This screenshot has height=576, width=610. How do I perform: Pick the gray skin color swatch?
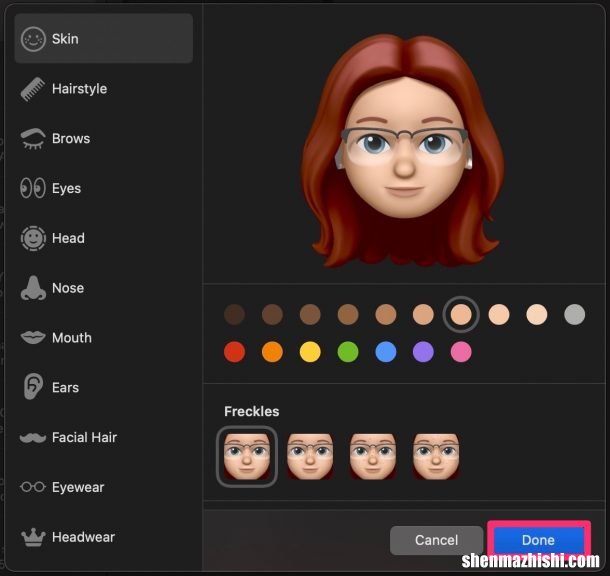[x=575, y=314]
